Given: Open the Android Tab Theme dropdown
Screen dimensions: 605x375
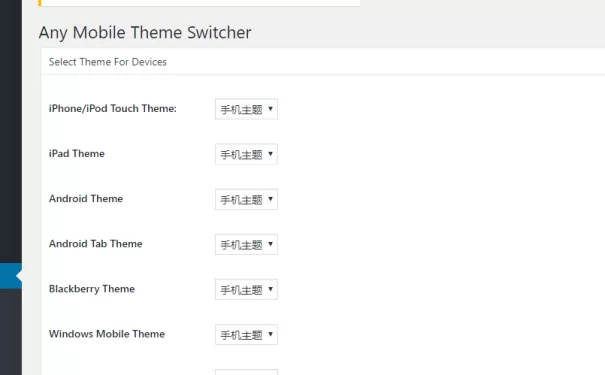Looking at the screenshot, I should pos(246,245).
